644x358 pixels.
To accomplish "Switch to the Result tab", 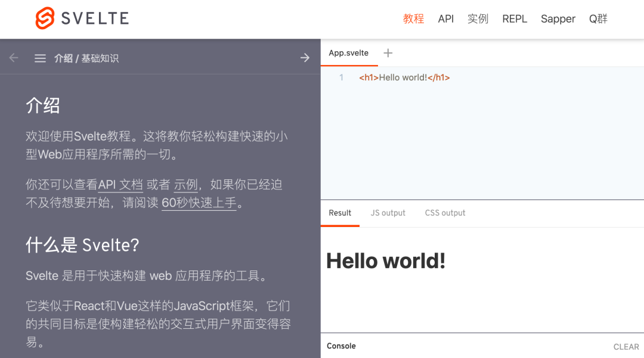I will coord(340,213).
